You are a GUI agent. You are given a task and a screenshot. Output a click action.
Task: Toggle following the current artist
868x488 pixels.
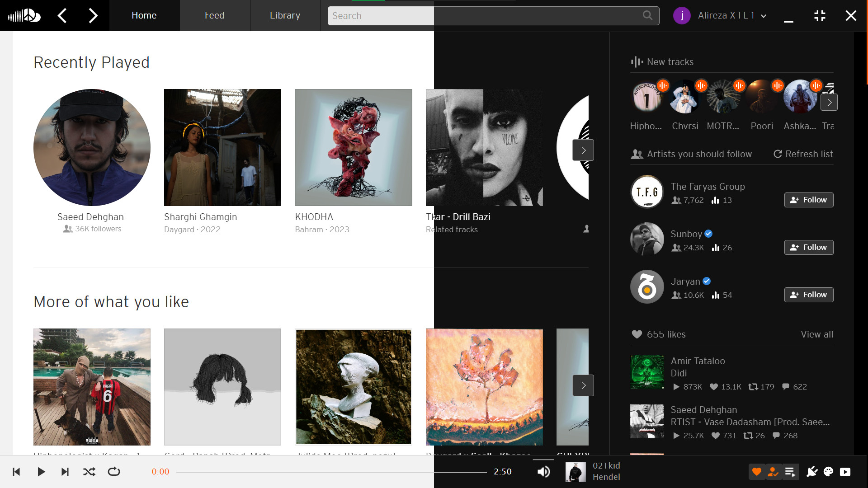point(773,472)
